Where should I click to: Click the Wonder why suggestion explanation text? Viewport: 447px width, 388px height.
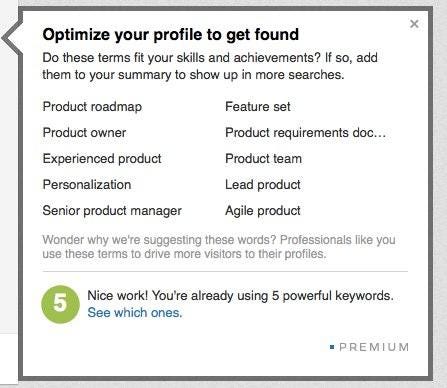click(x=219, y=247)
